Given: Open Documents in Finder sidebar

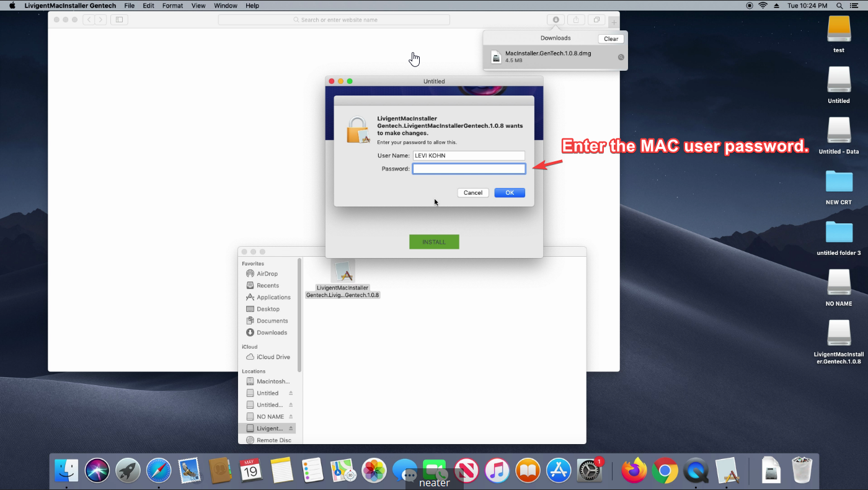Looking at the screenshot, I should coord(272,321).
